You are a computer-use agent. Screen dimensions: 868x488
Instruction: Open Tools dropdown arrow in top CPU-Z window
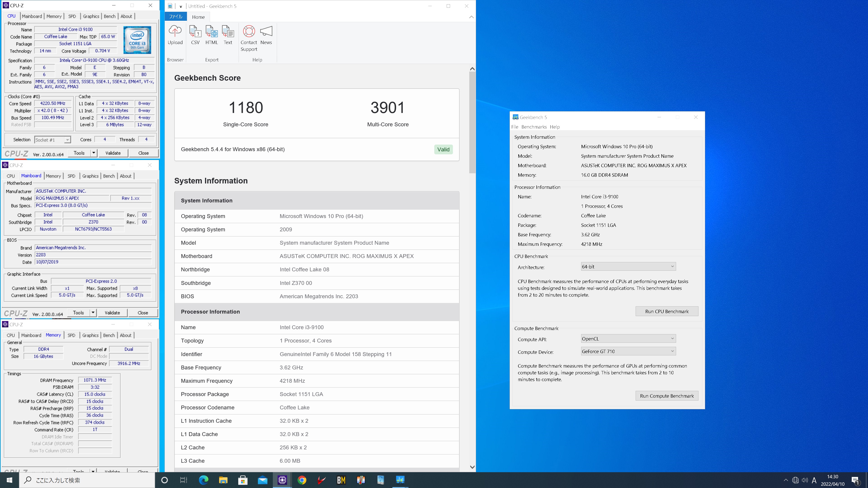pyautogui.click(x=93, y=153)
